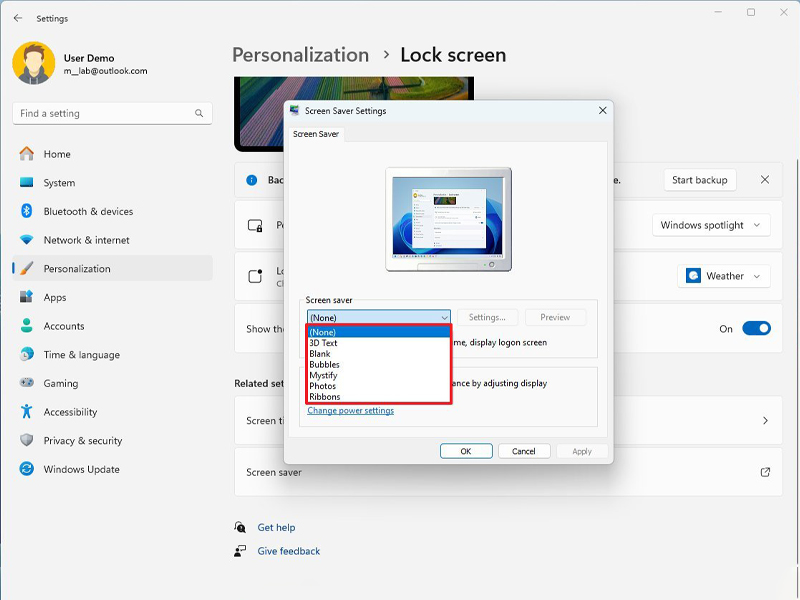
Task: Click the back arrow in Settings
Action: [x=18, y=18]
